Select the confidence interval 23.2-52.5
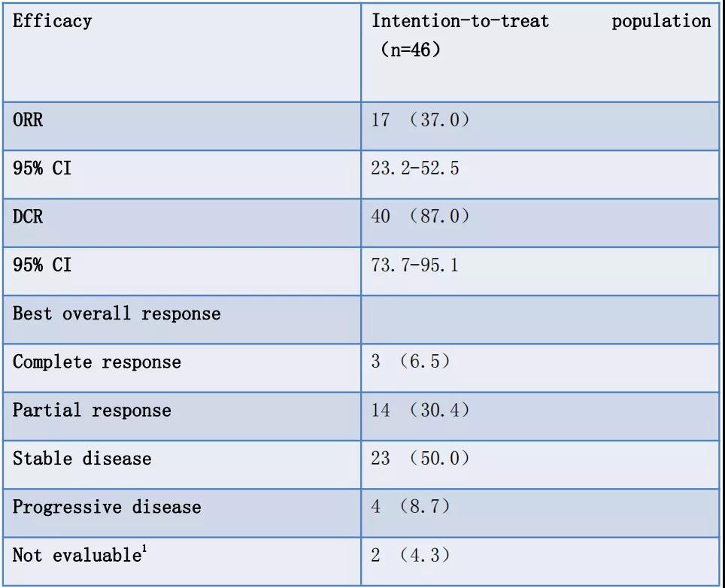This screenshot has width=725, height=588. pos(415,168)
